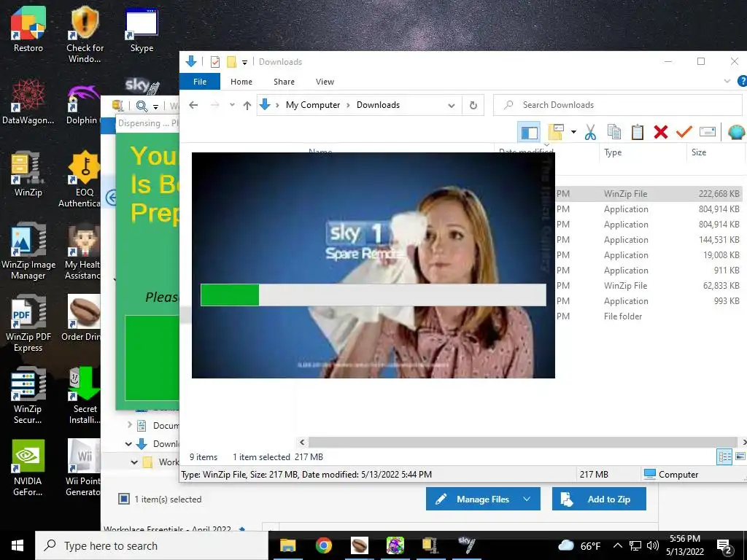Open the Customize Quick Access Toolbar dropdown
The height and width of the screenshot is (560, 747).
[x=244, y=62]
